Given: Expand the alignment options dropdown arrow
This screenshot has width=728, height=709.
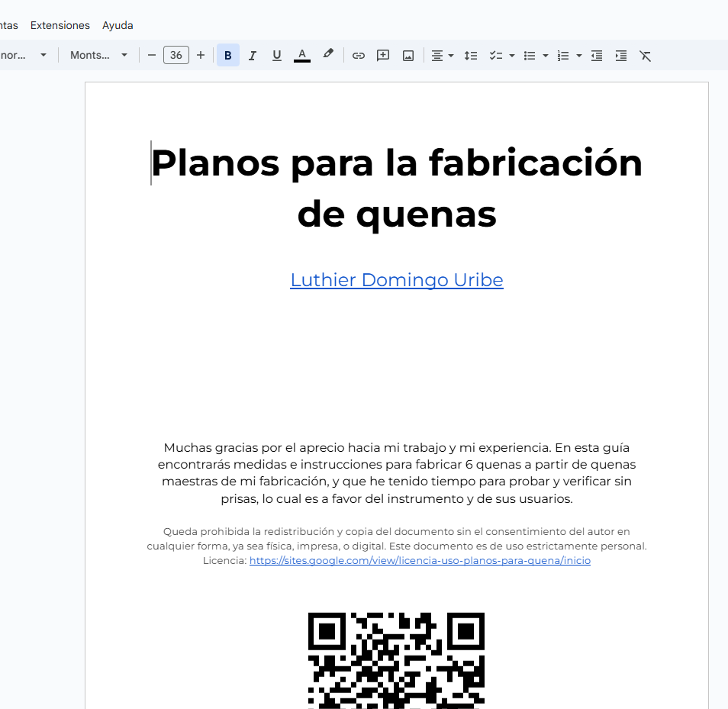Looking at the screenshot, I should point(451,56).
